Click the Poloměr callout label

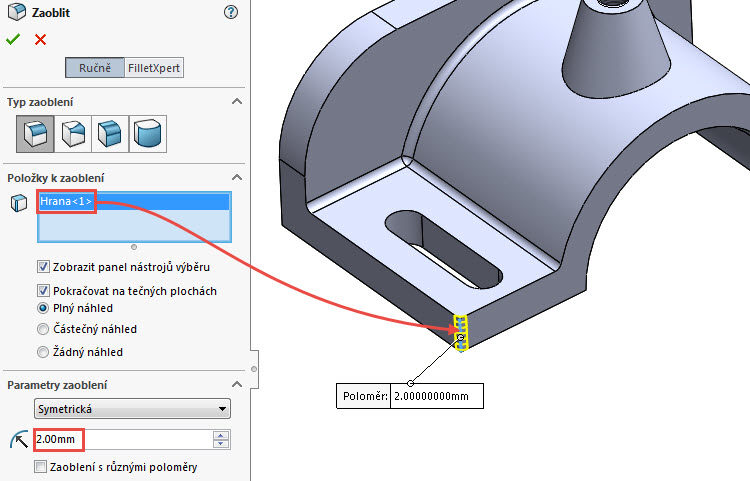pos(364,396)
